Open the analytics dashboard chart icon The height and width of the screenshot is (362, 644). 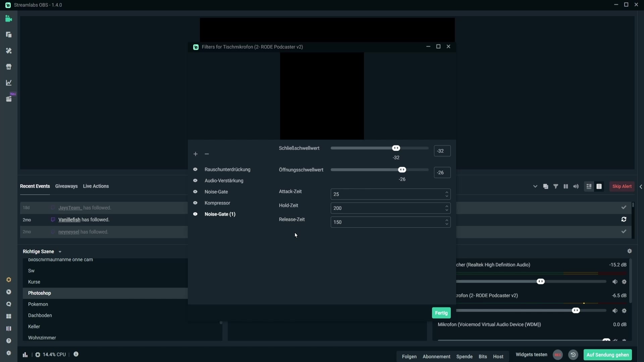pyautogui.click(x=9, y=83)
